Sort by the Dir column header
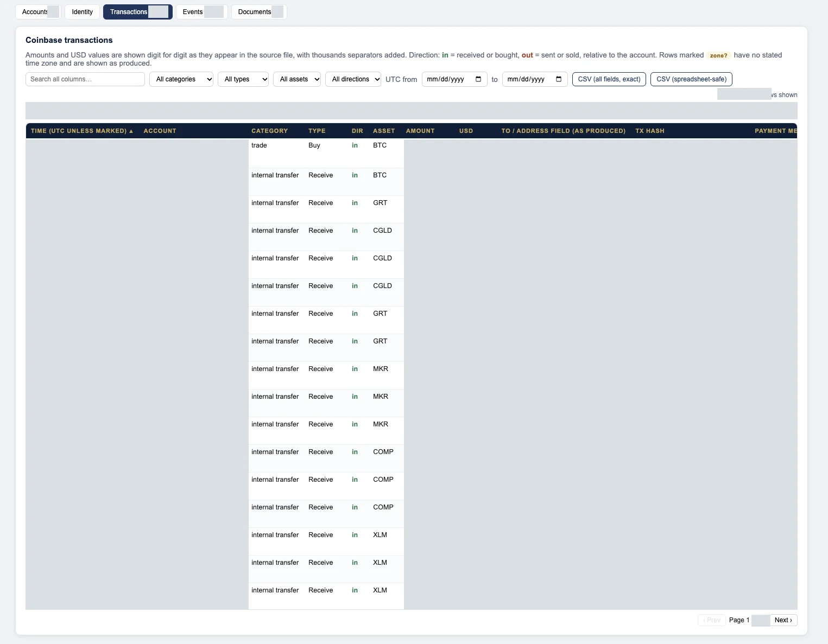Screen dimensions: 828x644 point(357,131)
